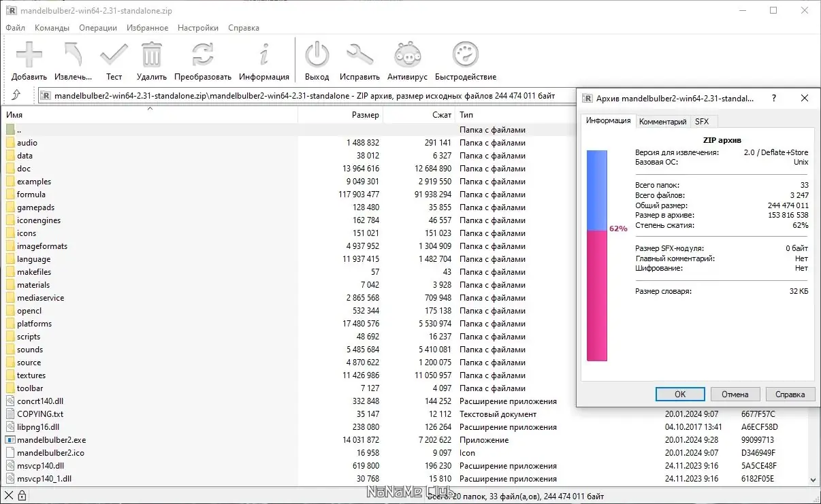Select the sounds folder row
821x504 pixels.
289,350
